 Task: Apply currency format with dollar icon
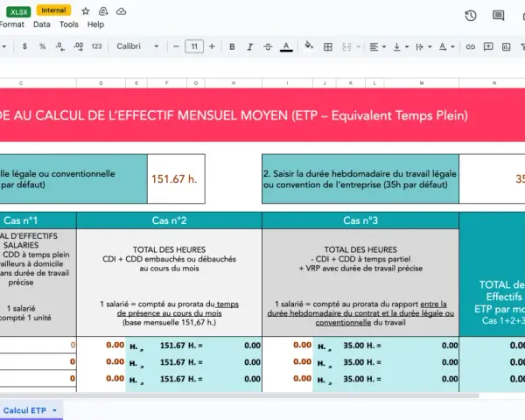tap(24, 46)
